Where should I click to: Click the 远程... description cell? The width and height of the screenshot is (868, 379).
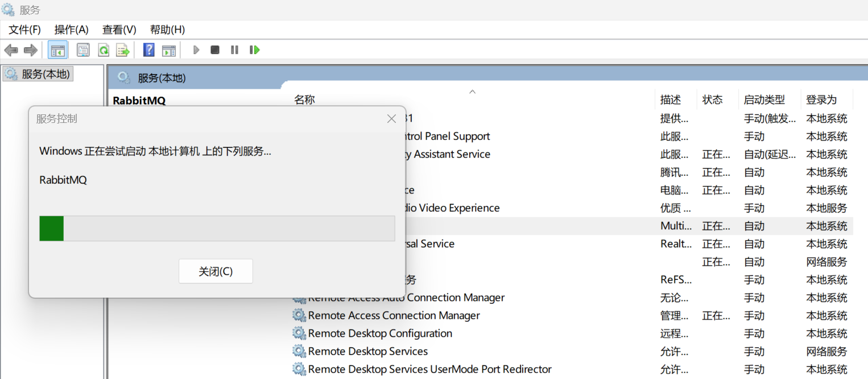[674, 333]
